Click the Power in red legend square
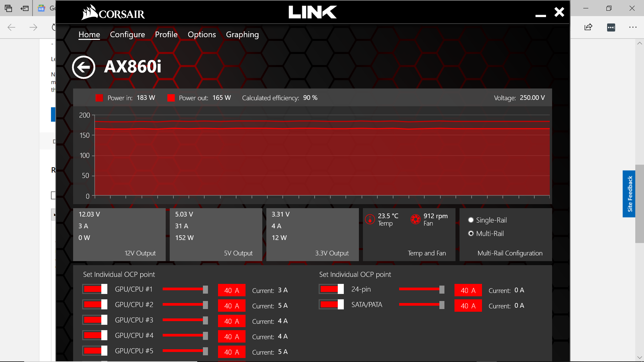Screen dimensions: 644x362 point(99,98)
